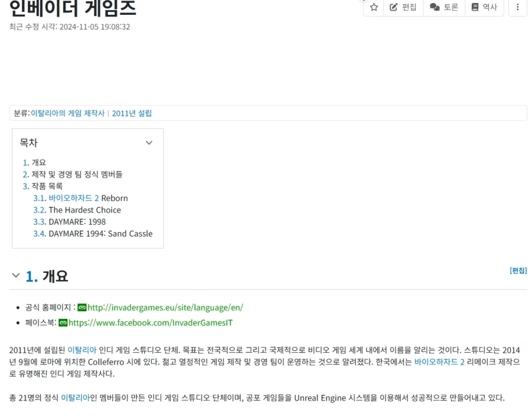This screenshot has height=416, width=532.
Task: Open the [편집] link beside the 개요 heading
Action: [x=517, y=270]
